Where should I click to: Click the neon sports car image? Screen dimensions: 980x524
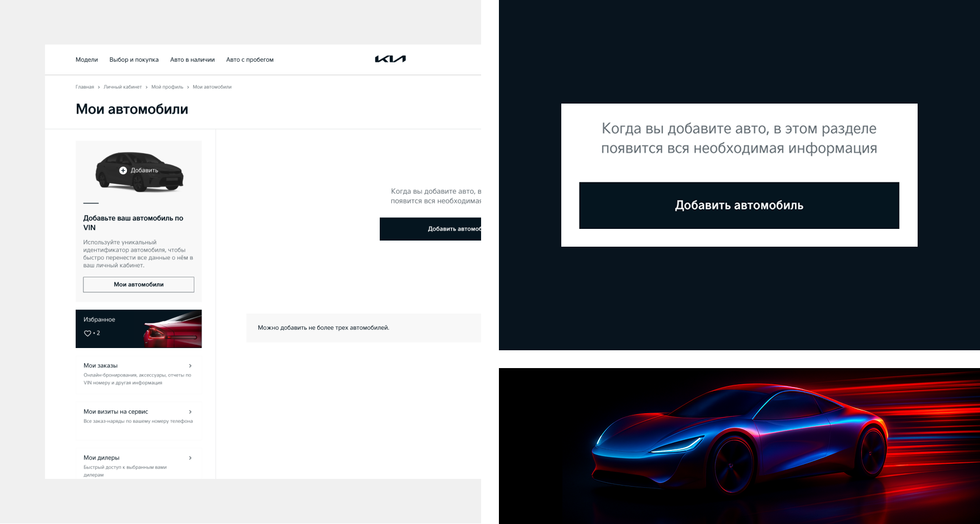tap(739, 445)
